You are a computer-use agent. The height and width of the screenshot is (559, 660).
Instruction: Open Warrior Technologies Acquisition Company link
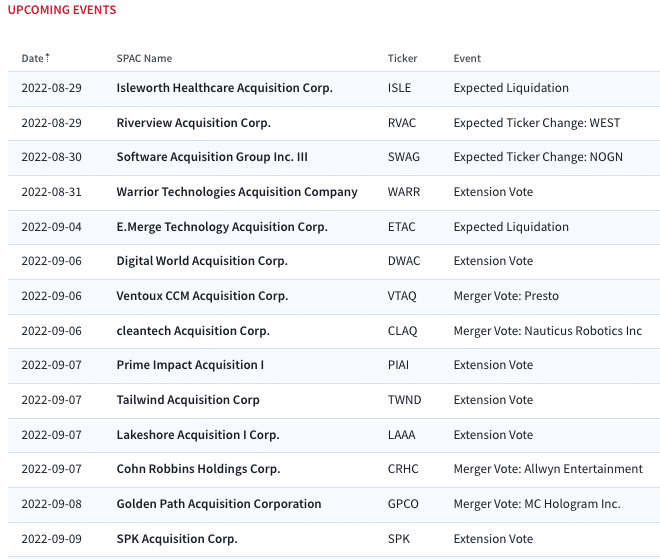237,192
